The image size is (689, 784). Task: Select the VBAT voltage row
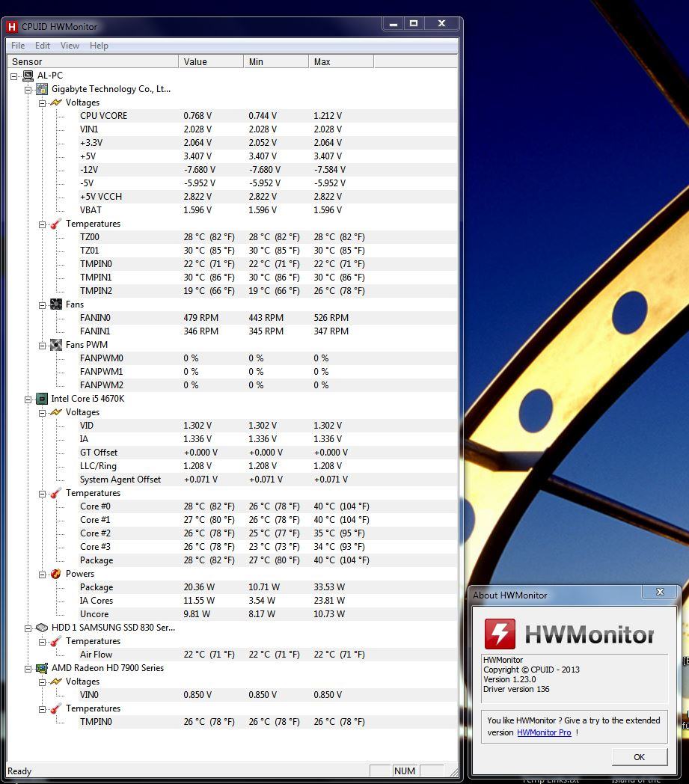268,210
